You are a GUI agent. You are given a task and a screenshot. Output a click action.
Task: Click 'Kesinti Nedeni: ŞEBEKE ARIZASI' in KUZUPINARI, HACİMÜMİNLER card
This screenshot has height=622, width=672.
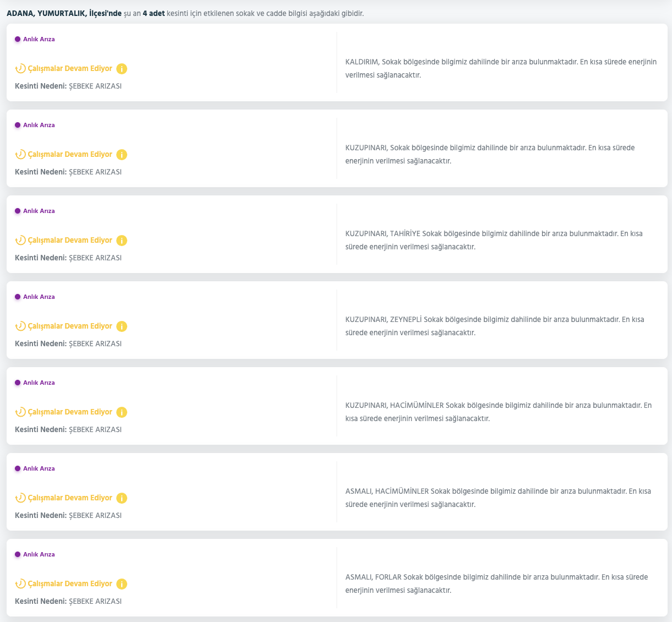click(x=68, y=430)
